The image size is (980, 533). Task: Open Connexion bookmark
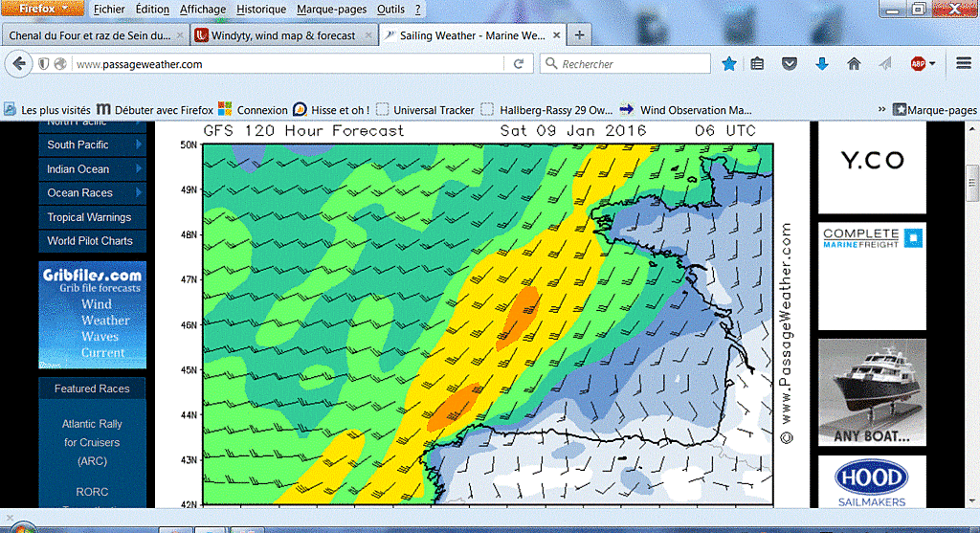click(x=253, y=110)
